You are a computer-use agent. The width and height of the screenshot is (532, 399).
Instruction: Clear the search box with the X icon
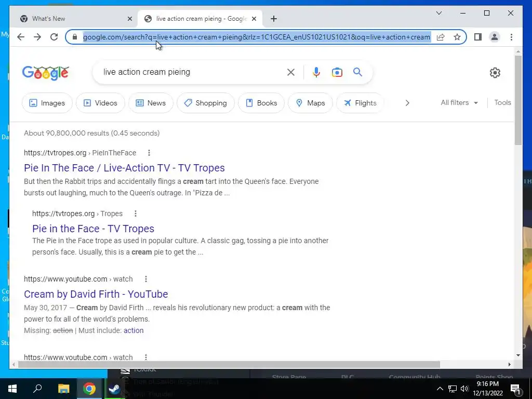coord(291,72)
